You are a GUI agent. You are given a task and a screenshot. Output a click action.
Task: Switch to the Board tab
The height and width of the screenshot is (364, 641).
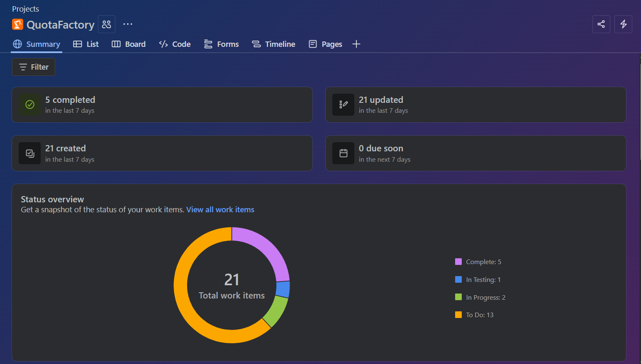(129, 44)
